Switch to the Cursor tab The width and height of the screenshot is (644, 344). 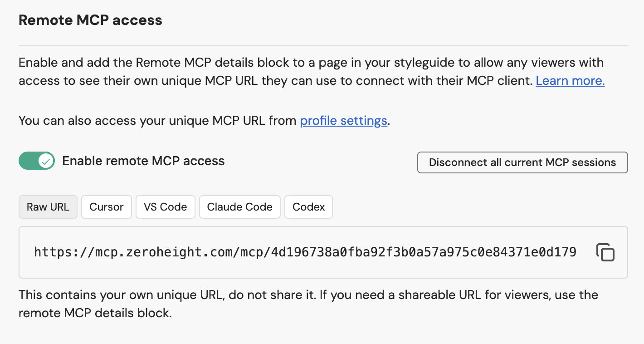pos(106,207)
